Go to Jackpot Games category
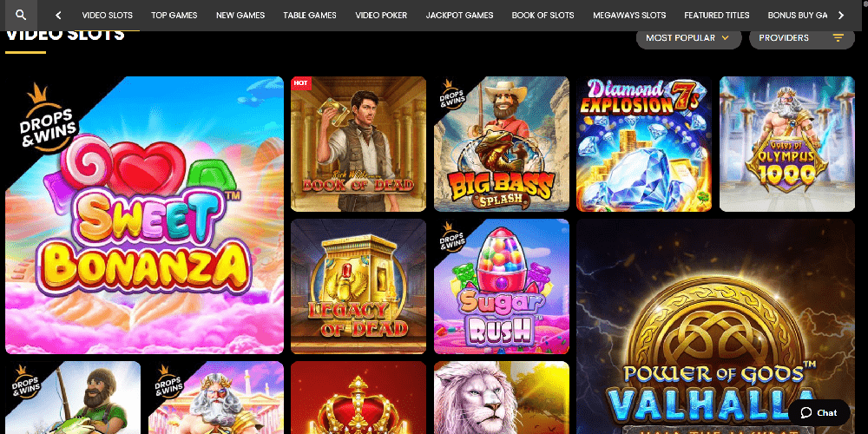 [459, 16]
